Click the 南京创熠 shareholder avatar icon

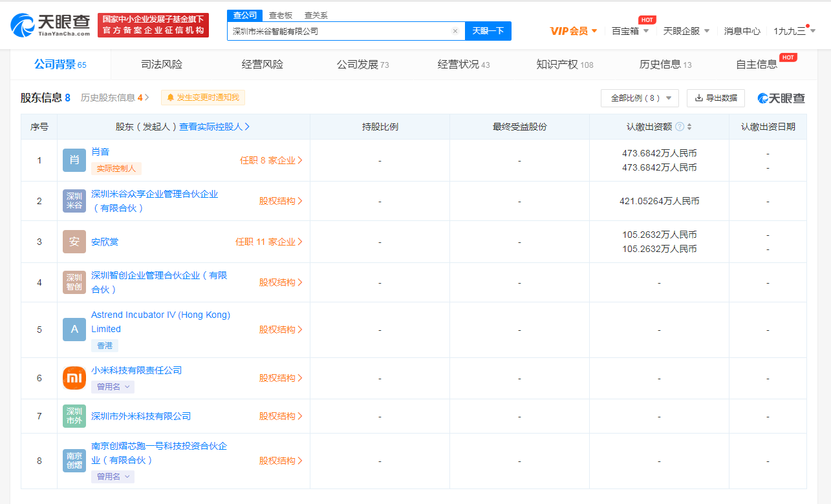coord(74,461)
